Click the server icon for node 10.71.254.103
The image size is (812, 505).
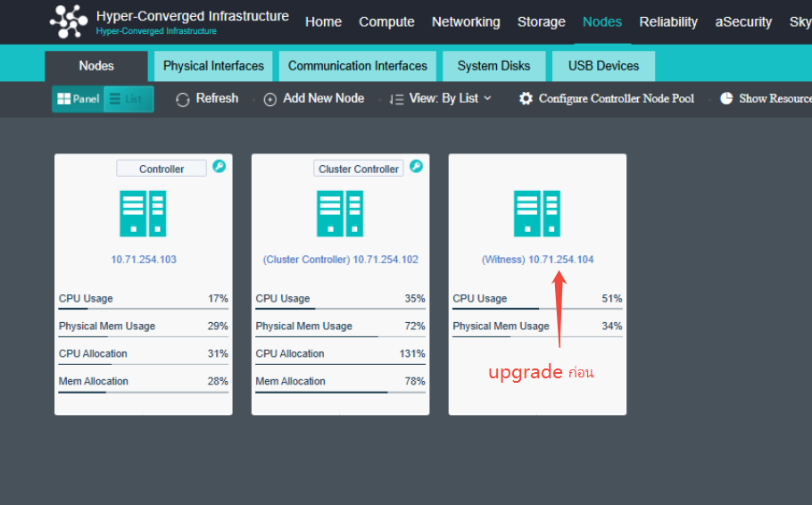tap(143, 213)
